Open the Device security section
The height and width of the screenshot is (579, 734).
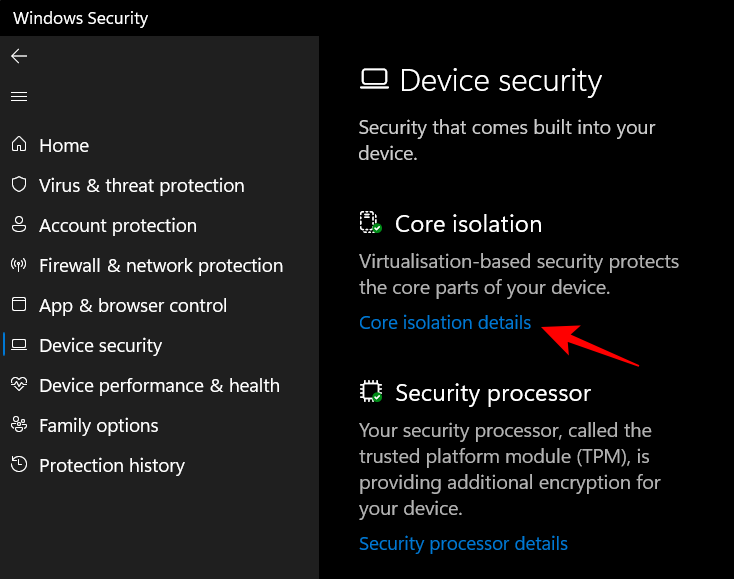(x=100, y=345)
